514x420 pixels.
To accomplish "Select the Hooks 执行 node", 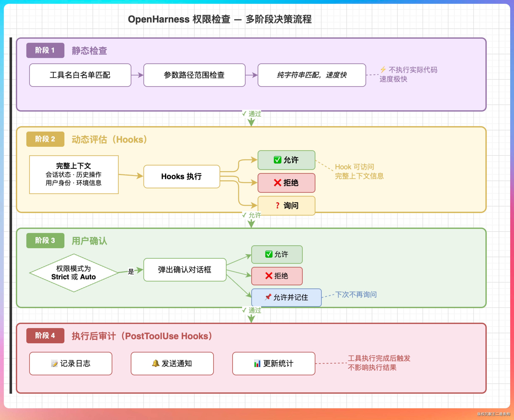I will point(182,176).
